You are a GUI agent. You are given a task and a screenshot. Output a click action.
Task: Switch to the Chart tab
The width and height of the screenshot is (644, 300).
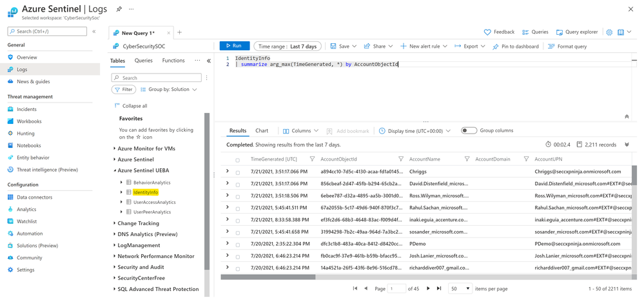click(x=262, y=131)
